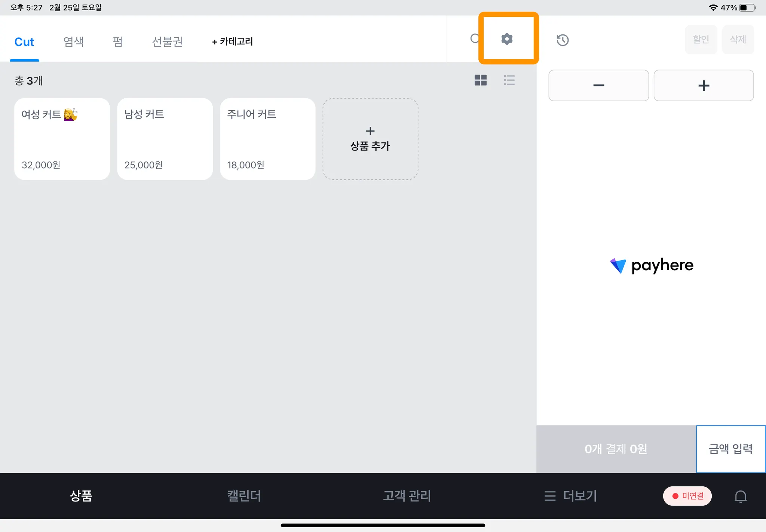Increase quantity with plus button
This screenshot has width=766, height=532.
pos(704,86)
